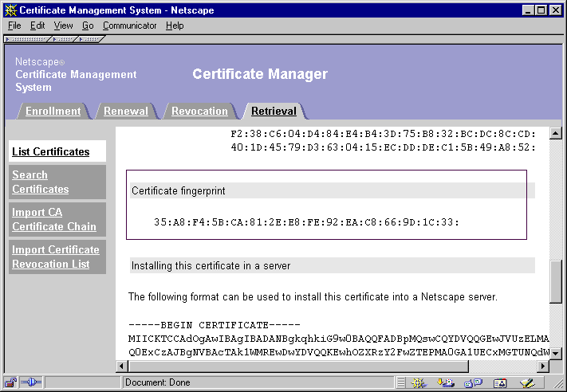This screenshot has height=392, width=567.
Task: Go to Search Certificates
Action: tap(41, 182)
